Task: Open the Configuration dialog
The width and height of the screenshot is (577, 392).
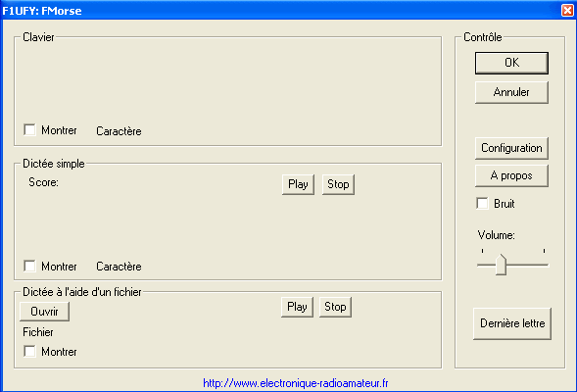Action: [x=511, y=148]
